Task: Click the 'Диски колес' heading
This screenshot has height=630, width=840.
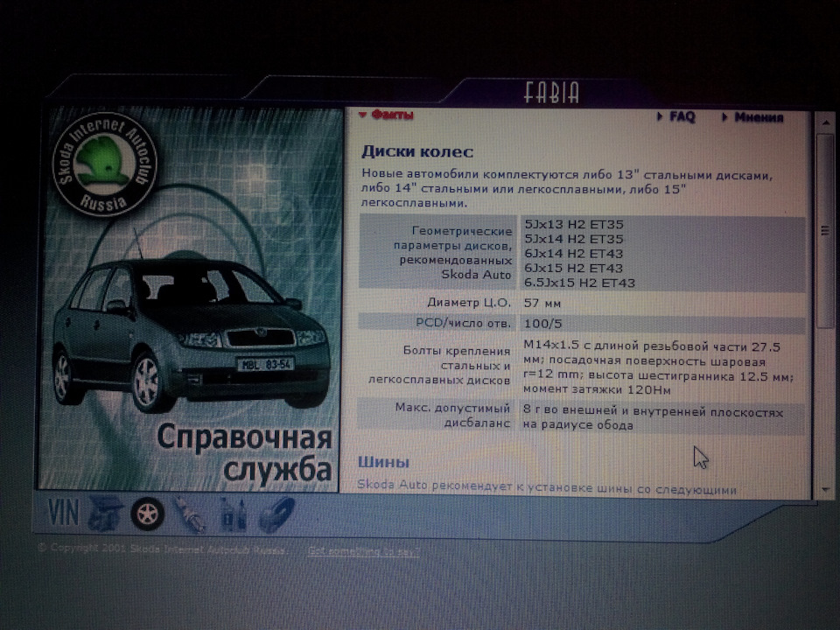Action: pos(417,151)
